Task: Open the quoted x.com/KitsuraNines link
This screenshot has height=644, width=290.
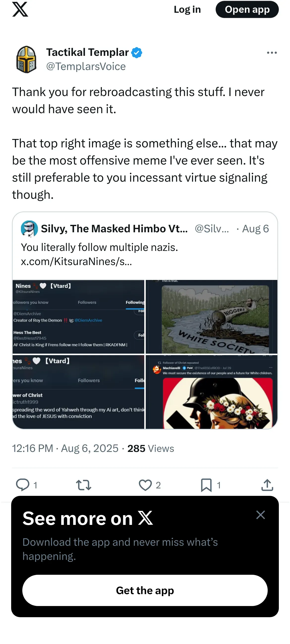Action: [x=76, y=262]
